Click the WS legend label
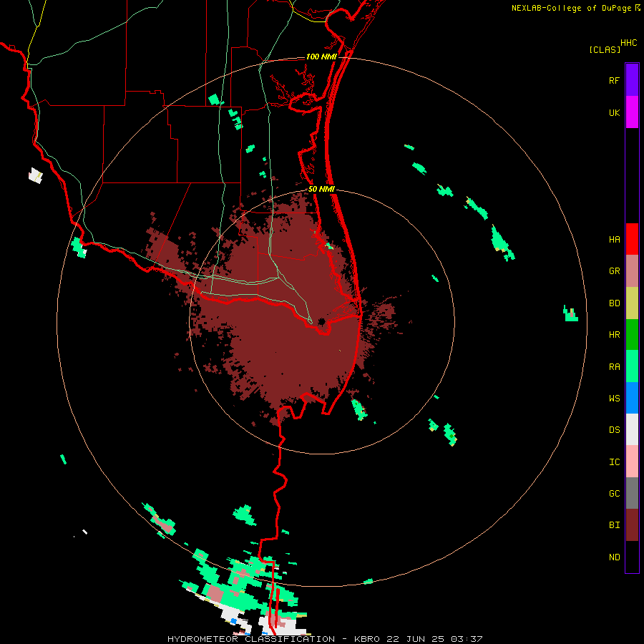Viewport: 644px width, 644px height. pyautogui.click(x=615, y=399)
